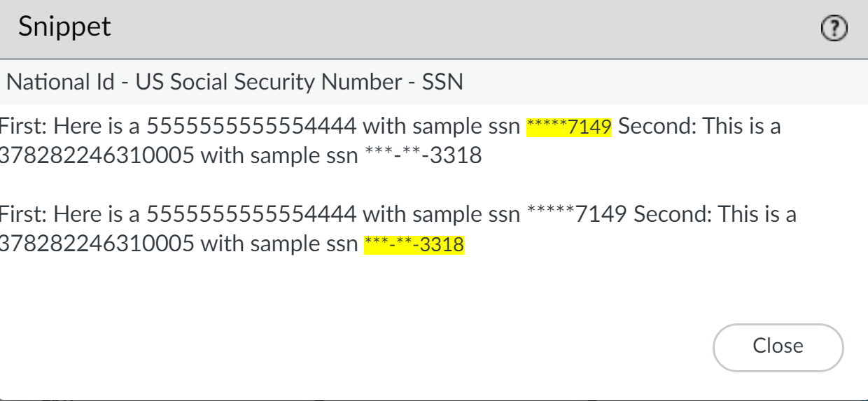Screen dimensions: 868x401
Task: Click the Snippet dialog title text
Action: 64,27
